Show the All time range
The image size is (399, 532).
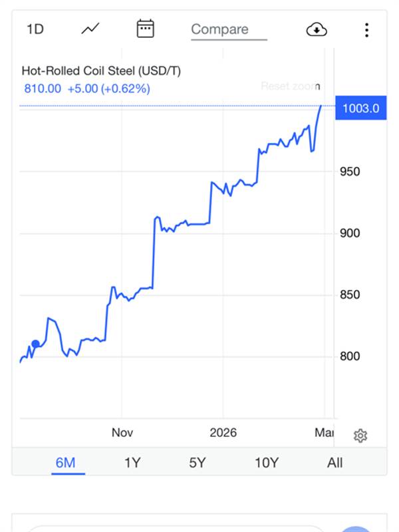334,463
